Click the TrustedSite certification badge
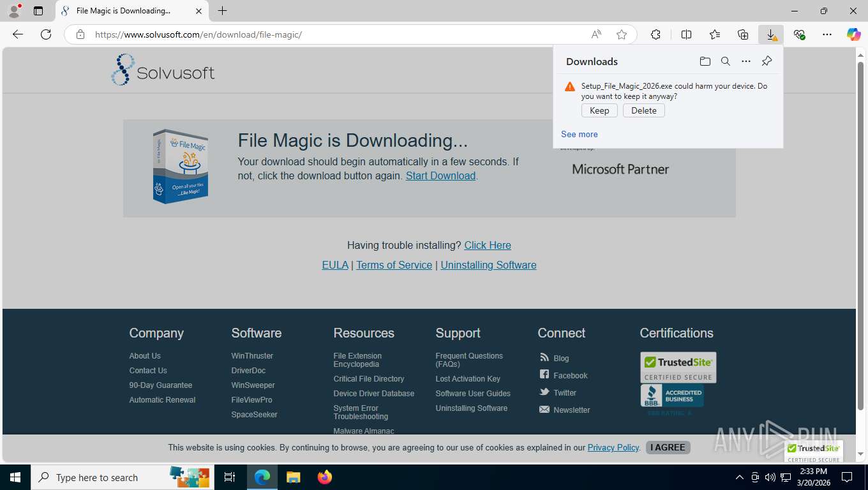The height and width of the screenshot is (490, 868). click(678, 367)
